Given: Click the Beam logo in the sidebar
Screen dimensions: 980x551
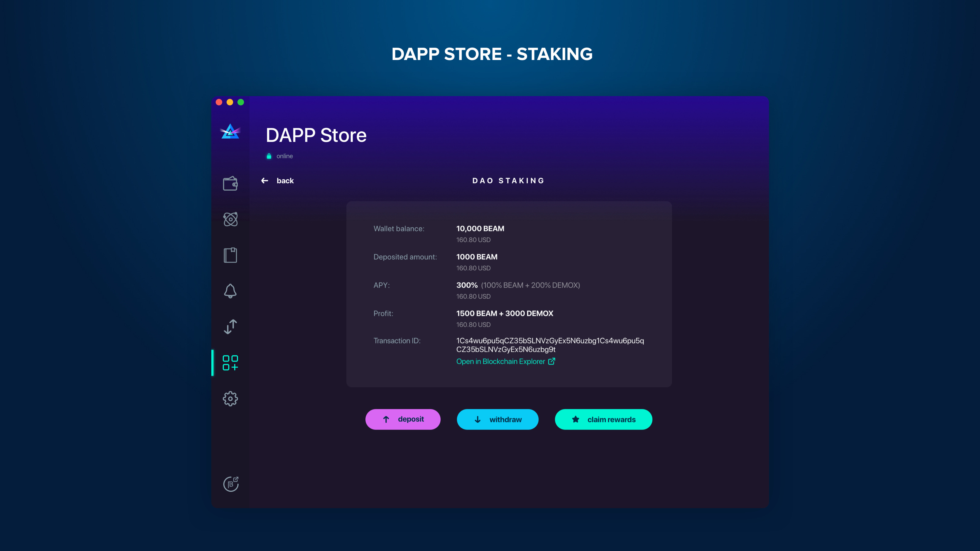Looking at the screenshot, I should click(230, 132).
